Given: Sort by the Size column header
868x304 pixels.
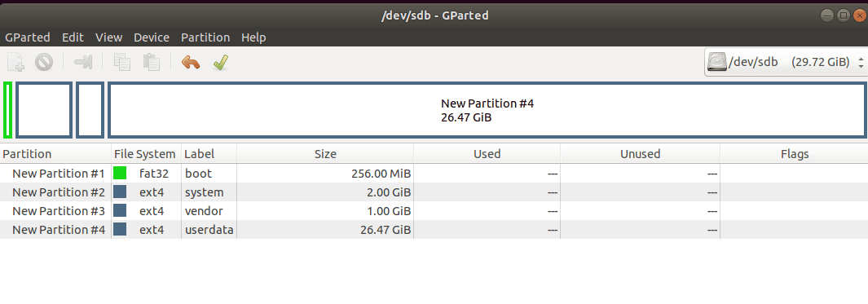Looking at the screenshot, I should [325, 154].
